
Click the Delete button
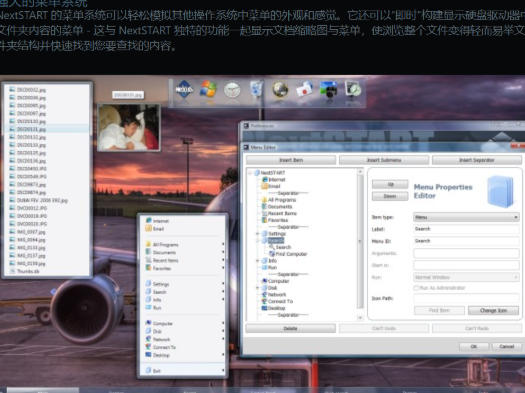coord(291,328)
